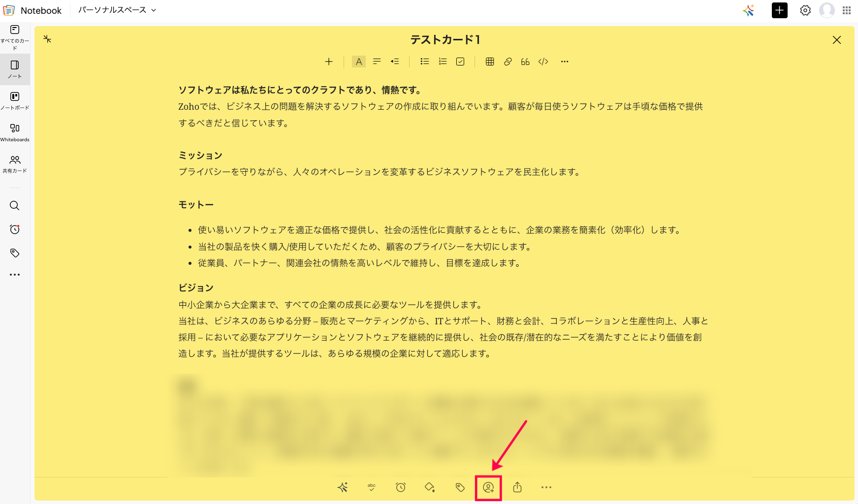The height and width of the screenshot is (504, 858).
Task: Insert a checklist checkbox
Action: [x=460, y=62]
